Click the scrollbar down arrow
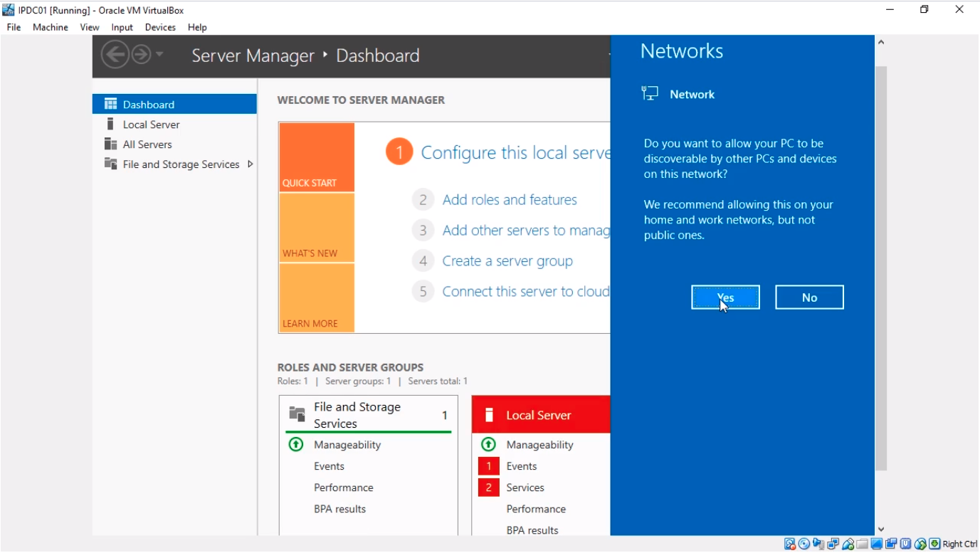 (x=881, y=529)
